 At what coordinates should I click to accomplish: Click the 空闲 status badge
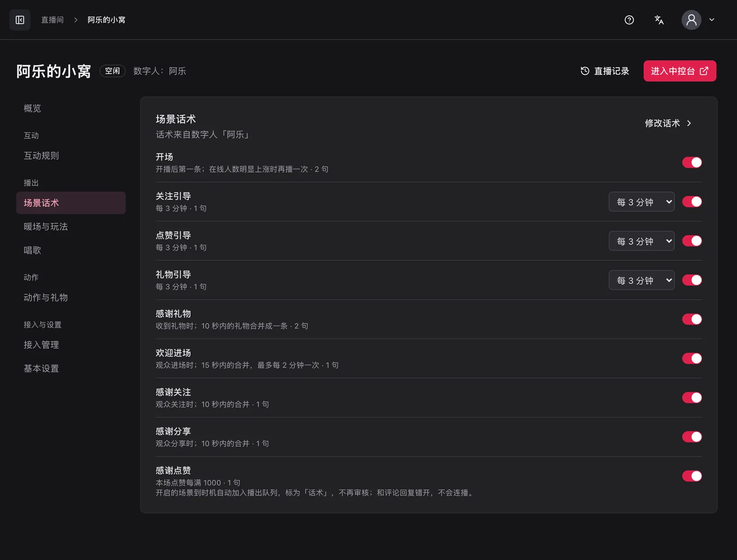point(112,71)
